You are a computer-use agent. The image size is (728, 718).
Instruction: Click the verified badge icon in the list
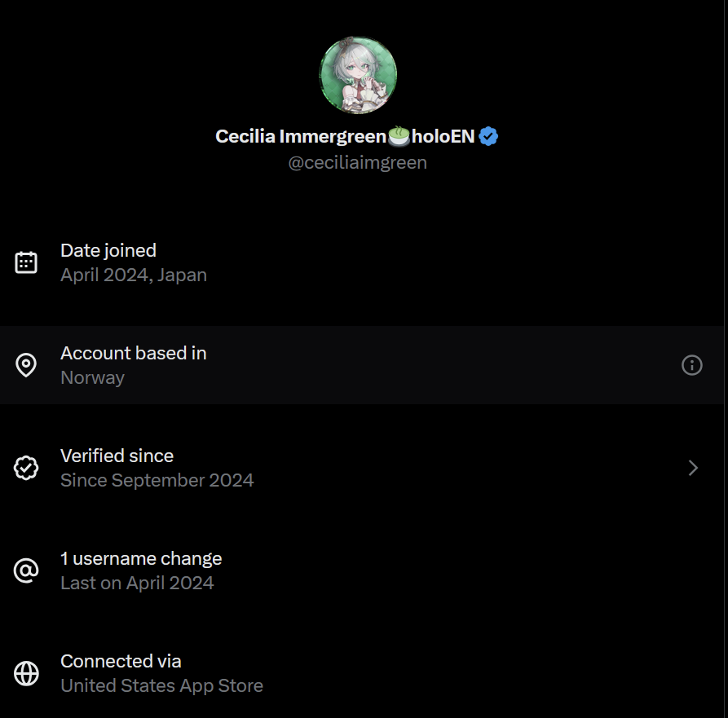(x=26, y=468)
